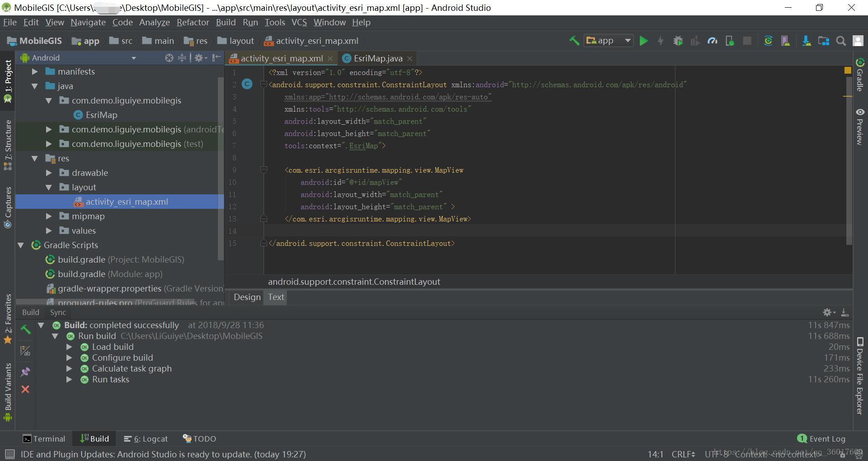Image resolution: width=868 pixels, height=461 pixels.
Task: Click Sync Project with Gradle Files icon
Action: click(768, 41)
